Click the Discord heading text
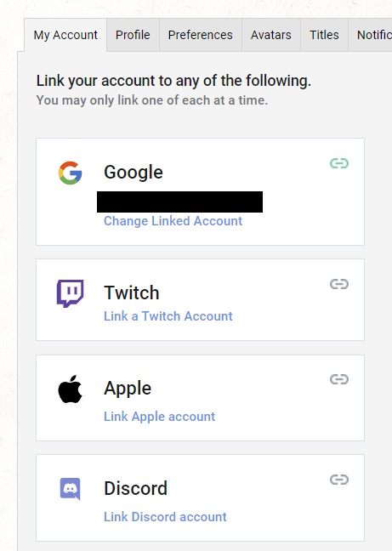 pos(135,488)
